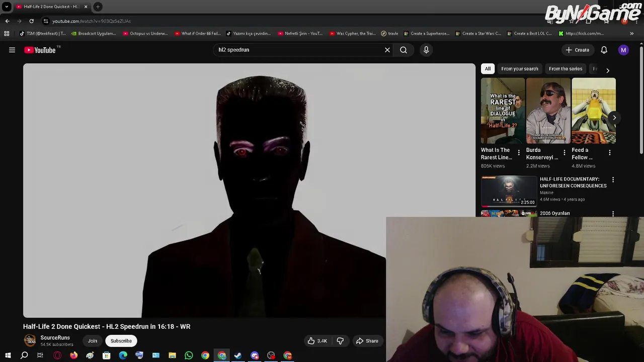Launch Firefox from the taskbar
Image resolution: width=644 pixels, height=362 pixels.
(x=73, y=355)
